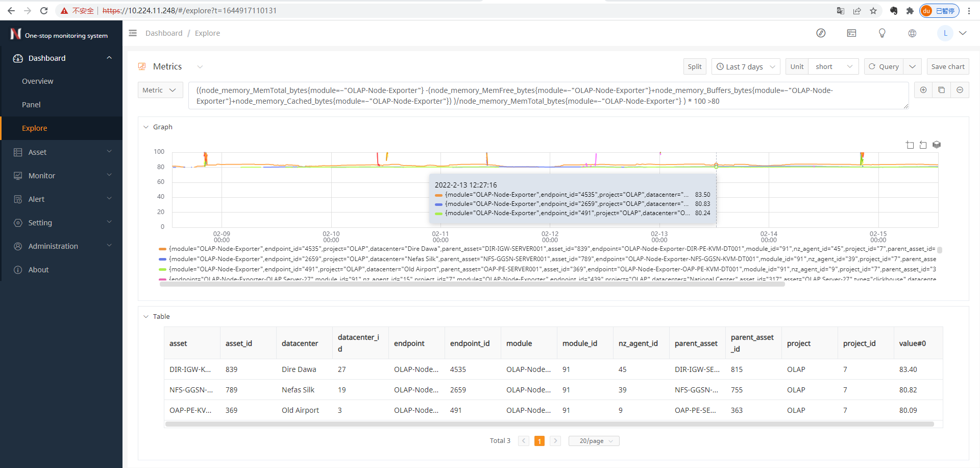Screen dimensions: 980x468
Task: Collapse the Graph section
Action: click(146, 127)
